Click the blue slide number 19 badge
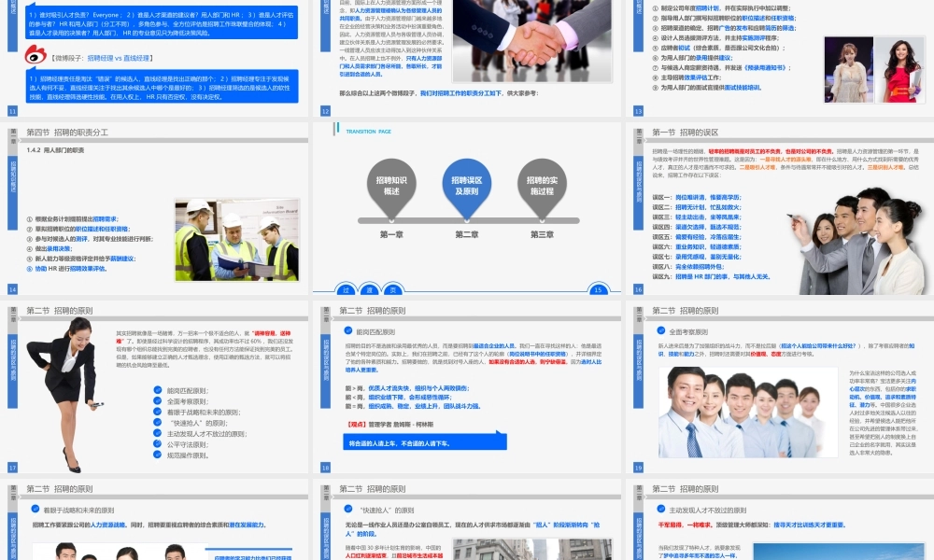Image resolution: width=934 pixels, height=560 pixels. click(x=638, y=468)
